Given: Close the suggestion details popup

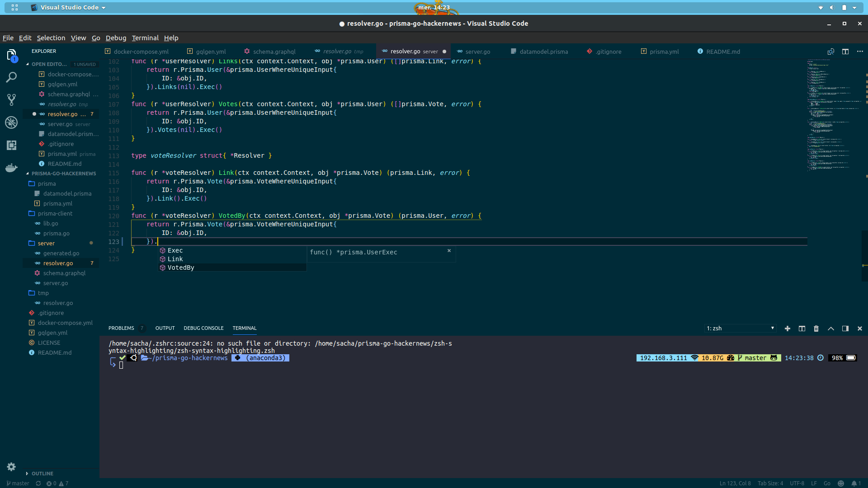Looking at the screenshot, I should pos(449,250).
